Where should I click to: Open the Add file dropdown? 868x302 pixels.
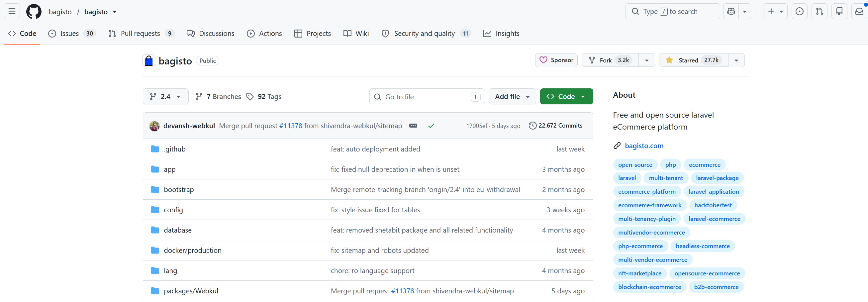(x=512, y=96)
